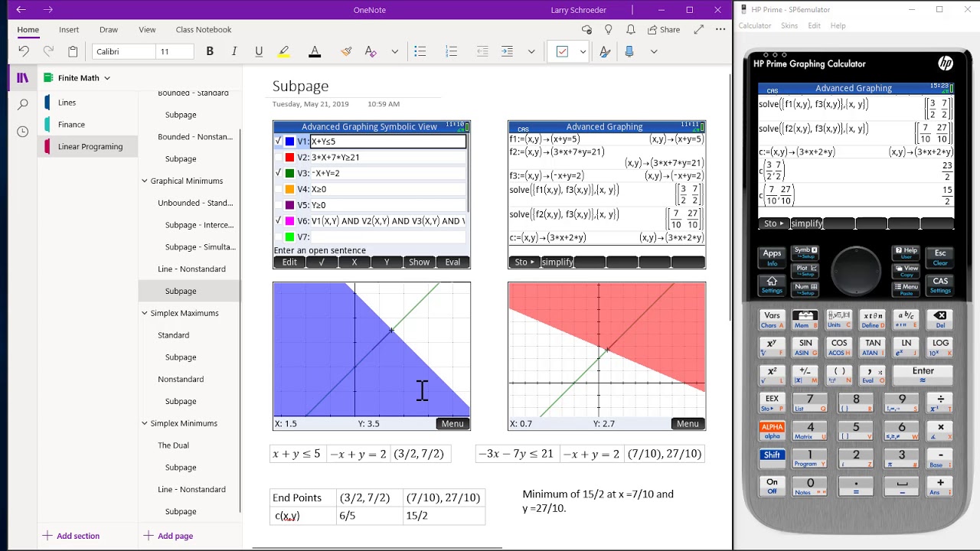The height and width of the screenshot is (551, 980).
Task: Tap the Apps key on the calculator
Action: pyautogui.click(x=772, y=256)
